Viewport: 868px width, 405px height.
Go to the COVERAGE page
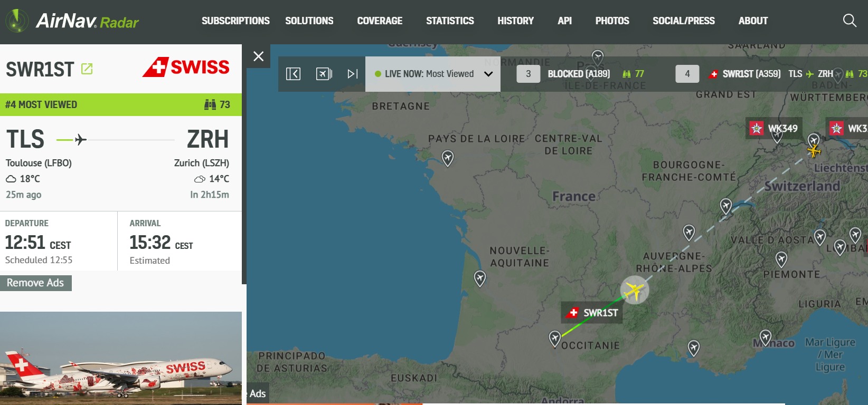380,21
